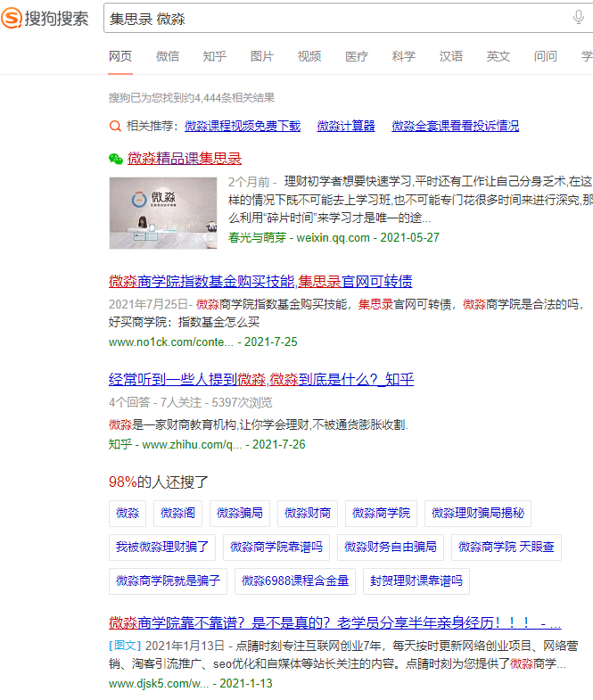The height and width of the screenshot is (700, 593).
Task: Click related search 微淼理财骗局揭秘
Action: click(x=478, y=514)
